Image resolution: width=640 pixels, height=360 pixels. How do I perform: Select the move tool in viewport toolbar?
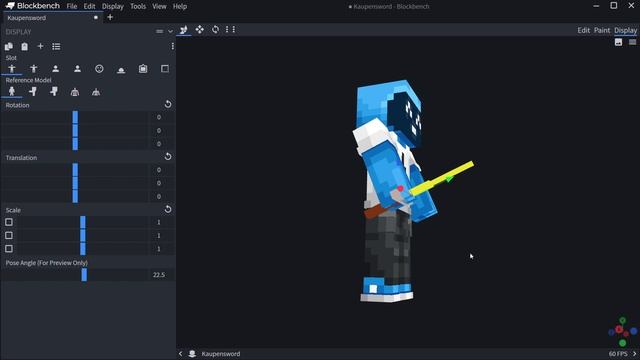(x=200, y=29)
